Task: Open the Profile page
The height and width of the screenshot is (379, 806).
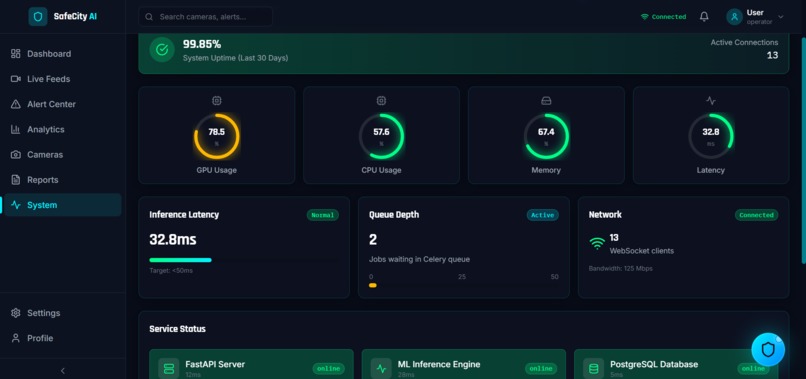Action: (x=63, y=338)
